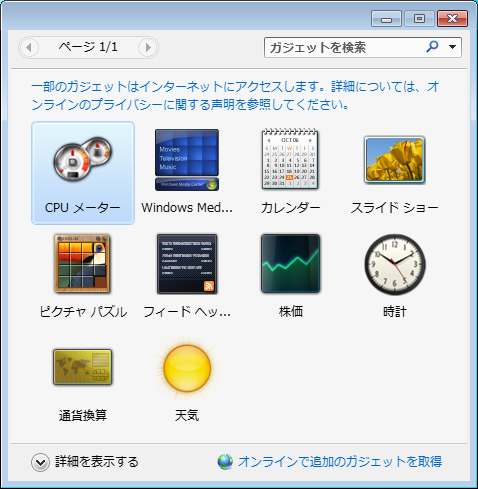Click the カレンダー label text

(290, 208)
